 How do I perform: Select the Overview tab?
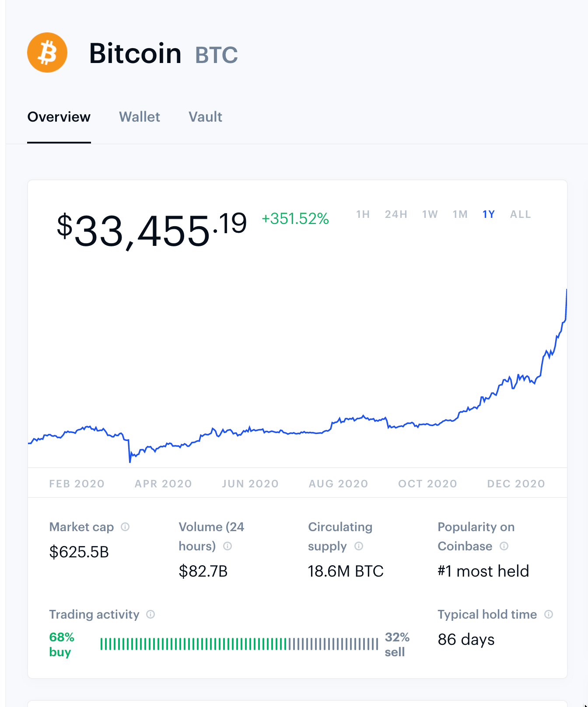[x=59, y=117]
